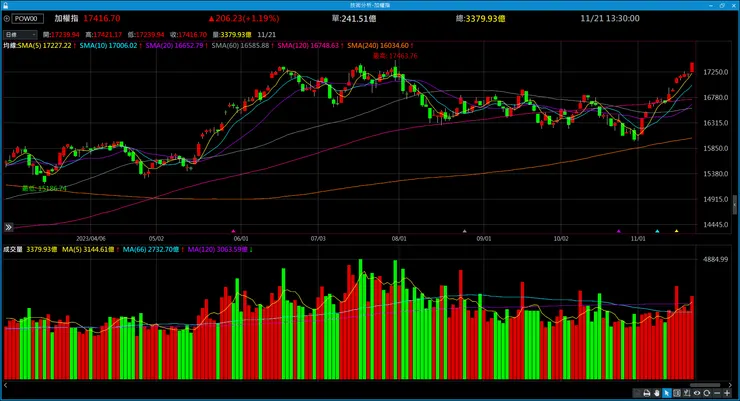
Task: Click the SMA(20) 16652.79 indicator label
Action: point(176,46)
